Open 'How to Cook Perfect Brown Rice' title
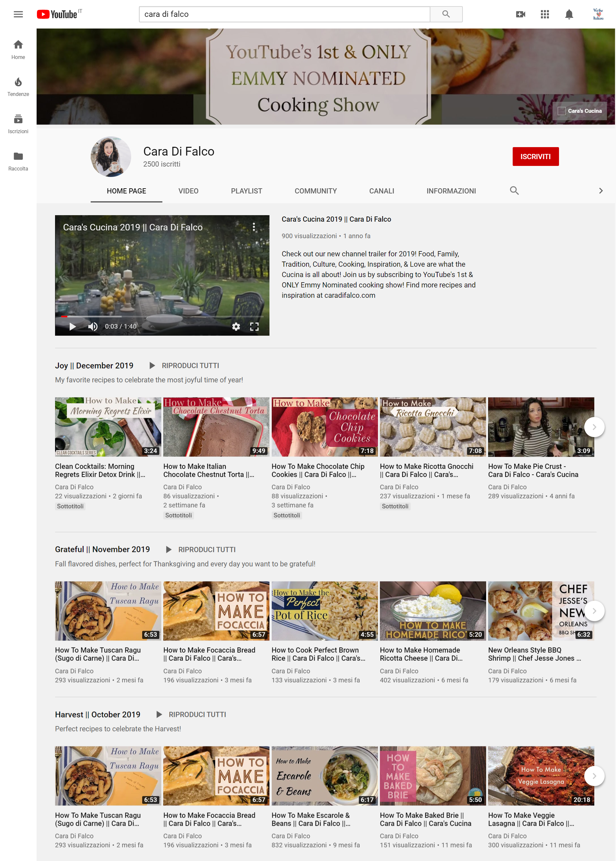616x861 pixels. click(x=319, y=654)
